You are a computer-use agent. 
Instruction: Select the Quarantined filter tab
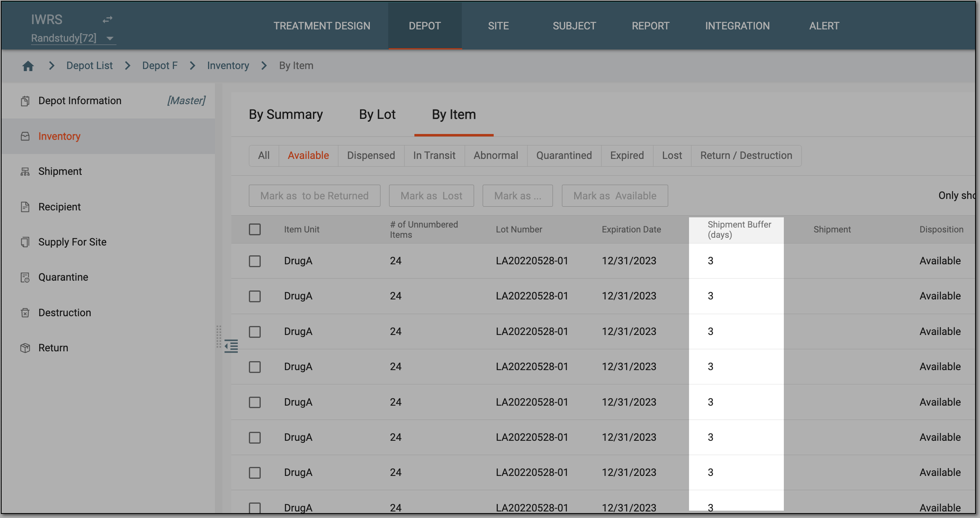[564, 156]
